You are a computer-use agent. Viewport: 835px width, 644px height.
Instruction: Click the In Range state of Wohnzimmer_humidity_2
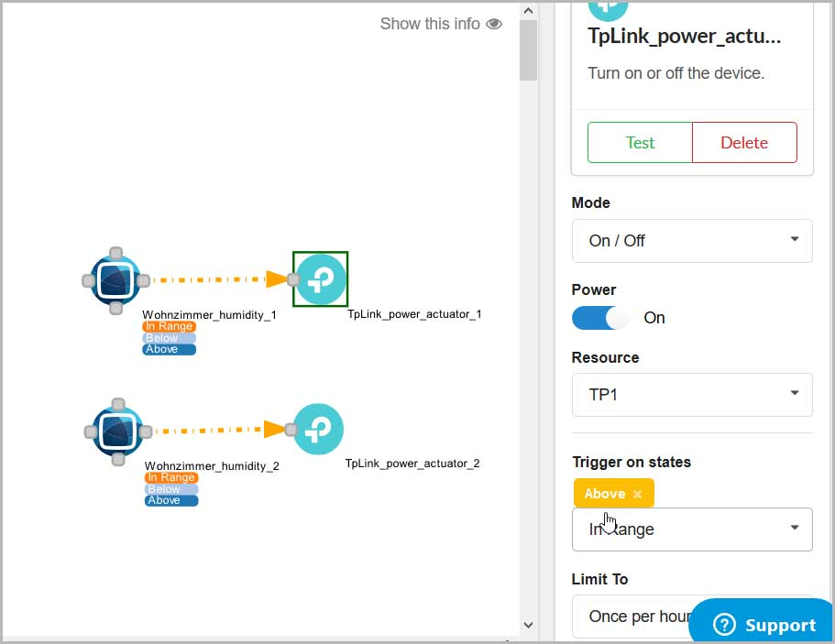pyautogui.click(x=171, y=477)
